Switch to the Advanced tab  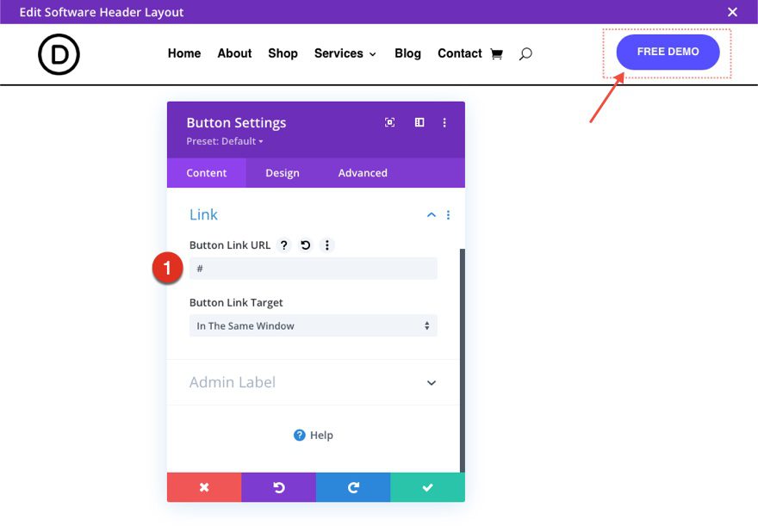[x=362, y=172]
